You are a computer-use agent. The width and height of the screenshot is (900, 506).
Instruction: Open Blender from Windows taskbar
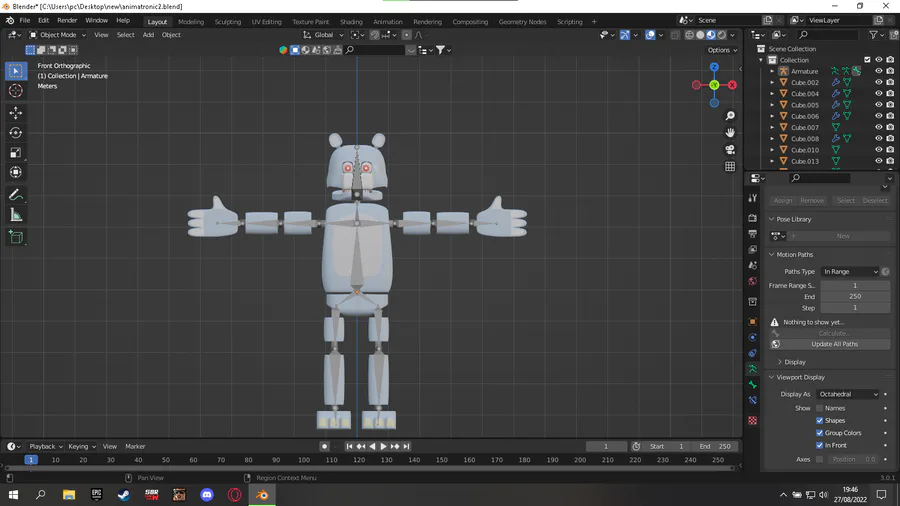(x=262, y=495)
